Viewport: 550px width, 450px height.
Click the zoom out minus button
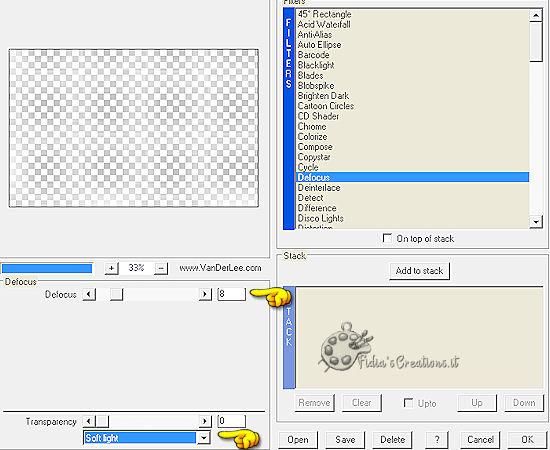coord(161,268)
